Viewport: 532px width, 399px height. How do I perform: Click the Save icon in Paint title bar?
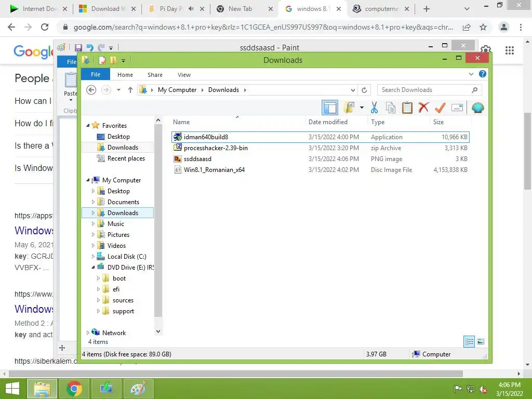[x=78, y=47]
